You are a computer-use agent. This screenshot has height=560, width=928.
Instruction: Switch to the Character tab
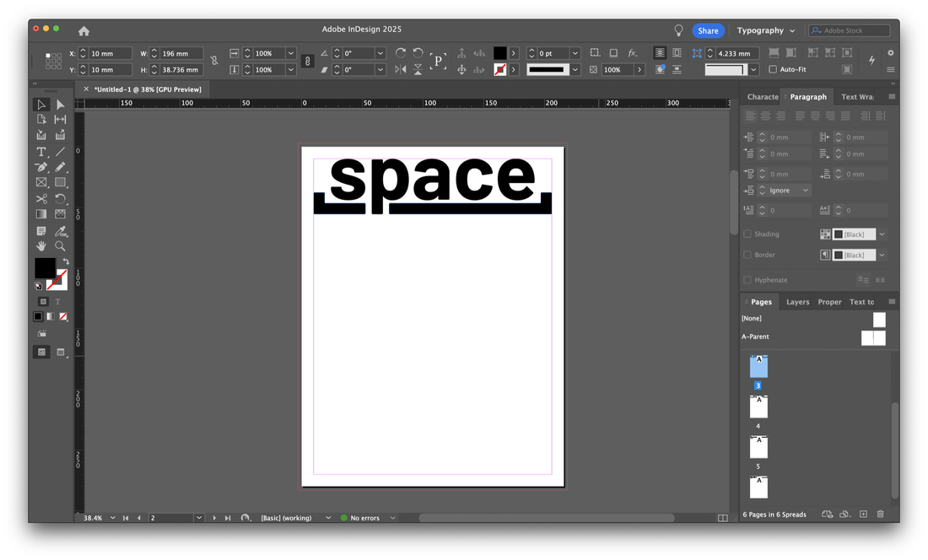pyautogui.click(x=763, y=97)
